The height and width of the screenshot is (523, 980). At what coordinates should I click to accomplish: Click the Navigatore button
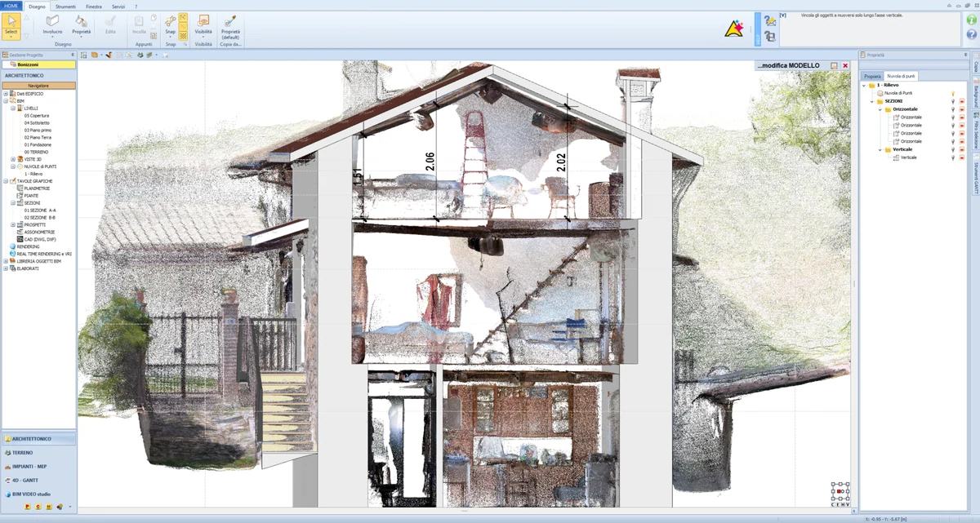[x=38, y=86]
